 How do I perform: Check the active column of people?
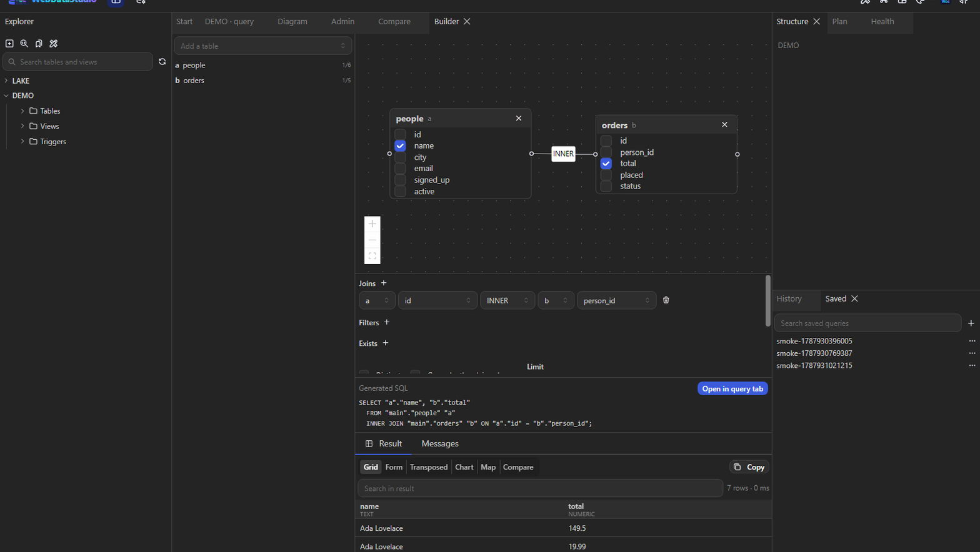(x=401, y=192)
